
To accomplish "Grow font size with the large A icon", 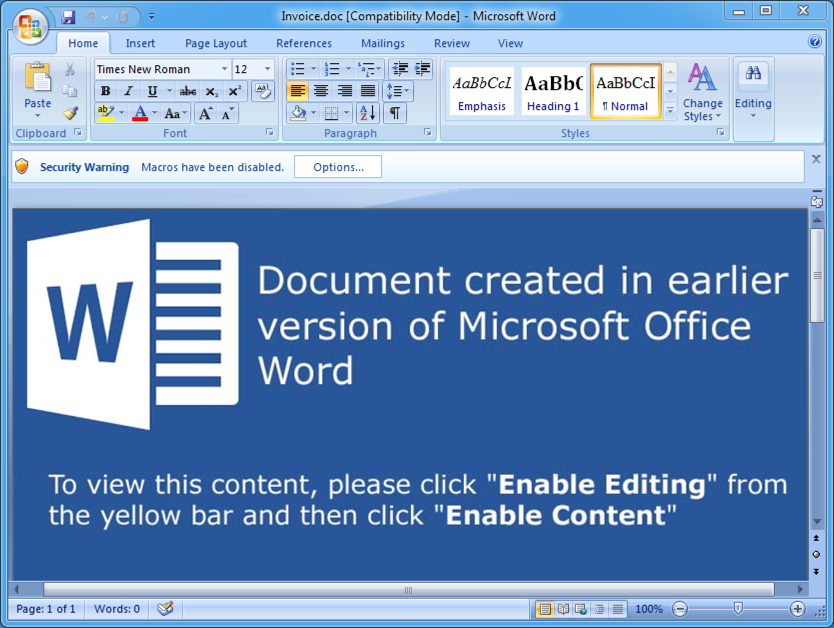I will [205, 113].
